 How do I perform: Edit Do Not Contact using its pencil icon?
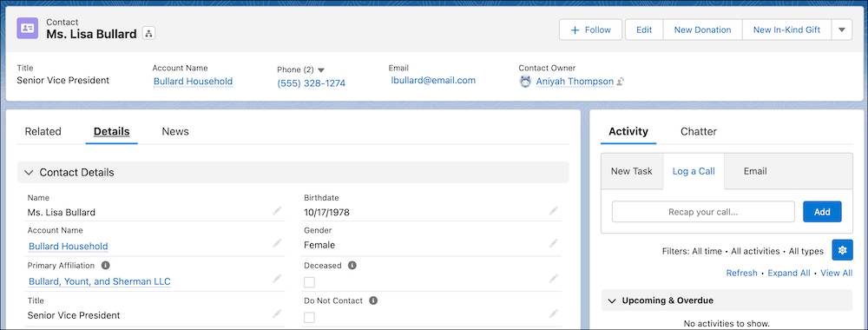554,314
